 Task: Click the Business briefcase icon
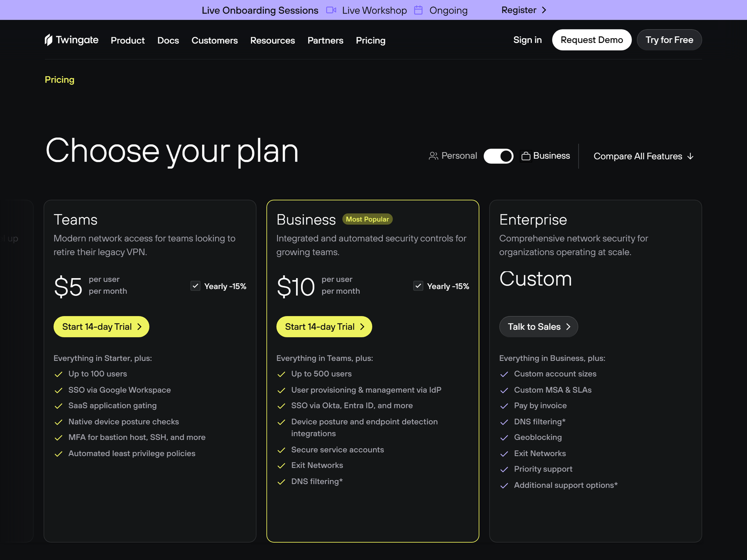[526, 156]
